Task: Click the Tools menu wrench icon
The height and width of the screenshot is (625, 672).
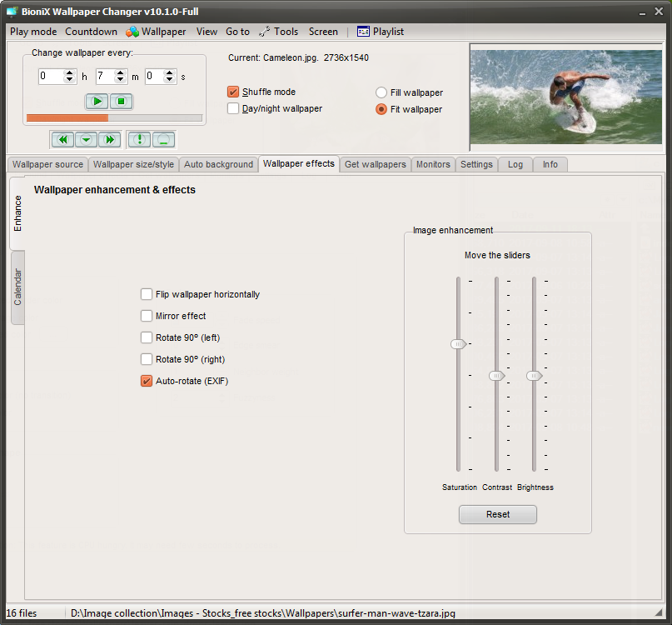Action: coord(264,32)
